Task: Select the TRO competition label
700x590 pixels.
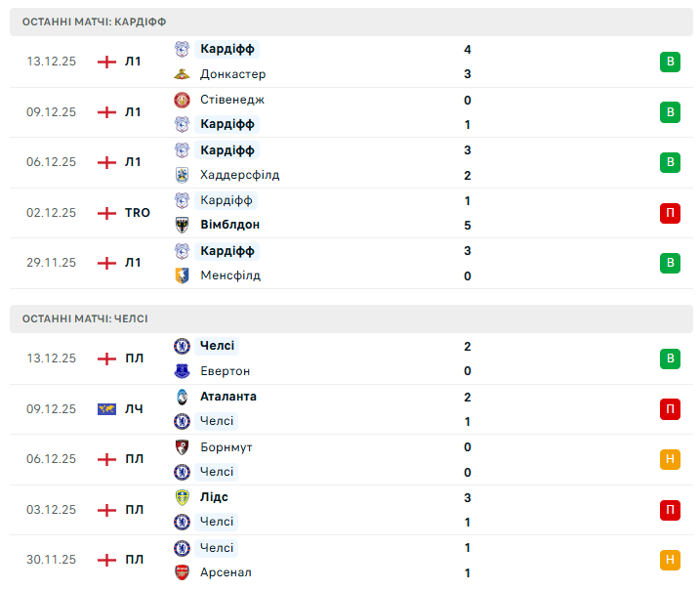Action: coord(138,213)
